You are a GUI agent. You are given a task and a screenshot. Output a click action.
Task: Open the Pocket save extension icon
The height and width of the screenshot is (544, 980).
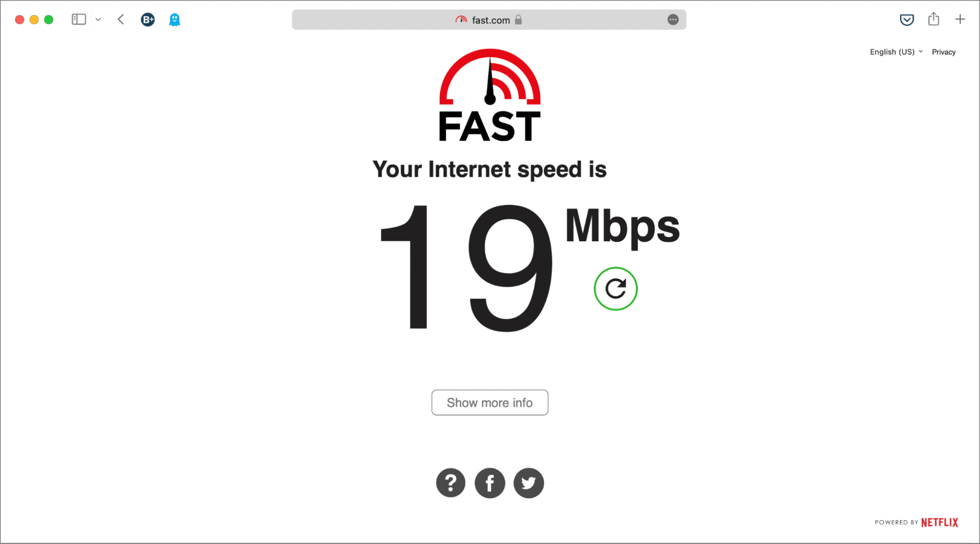tap(906, 20)
